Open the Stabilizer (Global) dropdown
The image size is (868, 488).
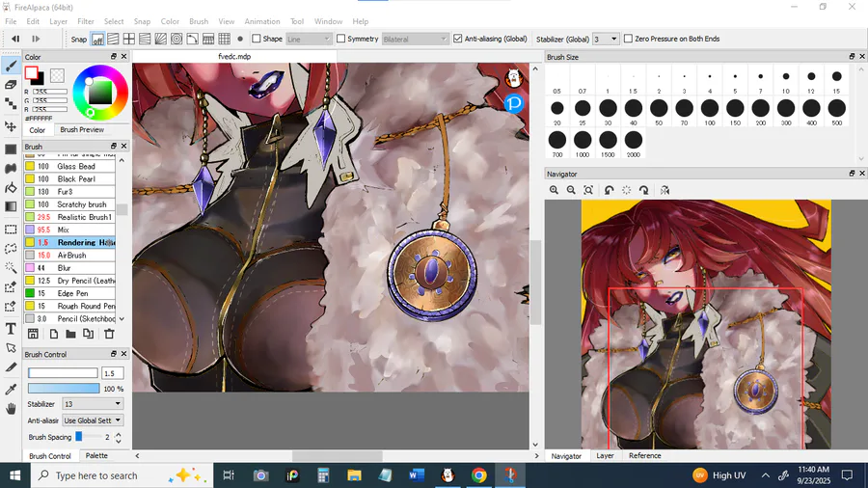pos(605,39)
